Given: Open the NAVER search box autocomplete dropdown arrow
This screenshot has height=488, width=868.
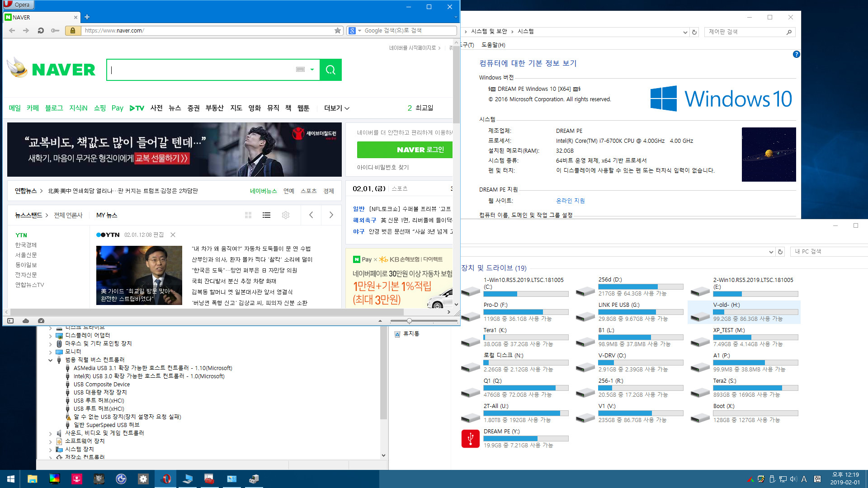Looking at the screenshot, I should coord(312,70).
